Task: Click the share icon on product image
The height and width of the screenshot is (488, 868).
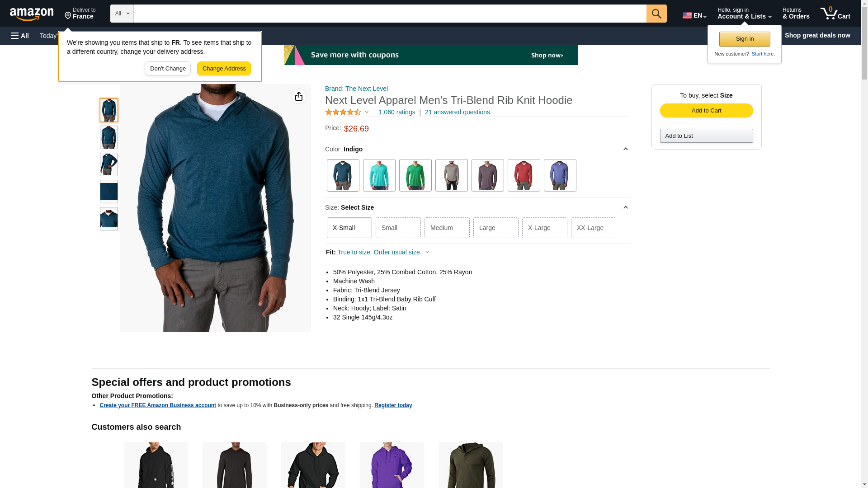Action: point(299,96)
